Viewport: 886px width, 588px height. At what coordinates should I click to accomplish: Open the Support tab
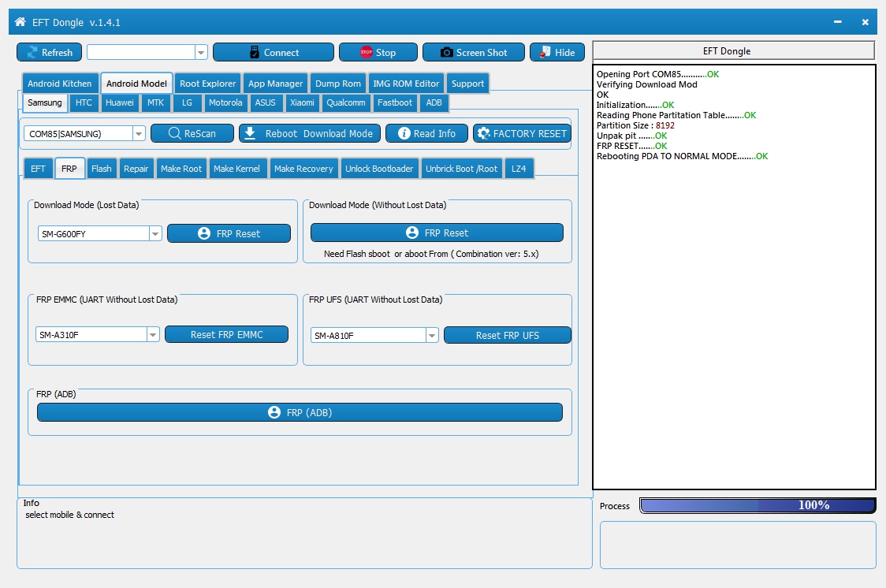coord(468,83)
